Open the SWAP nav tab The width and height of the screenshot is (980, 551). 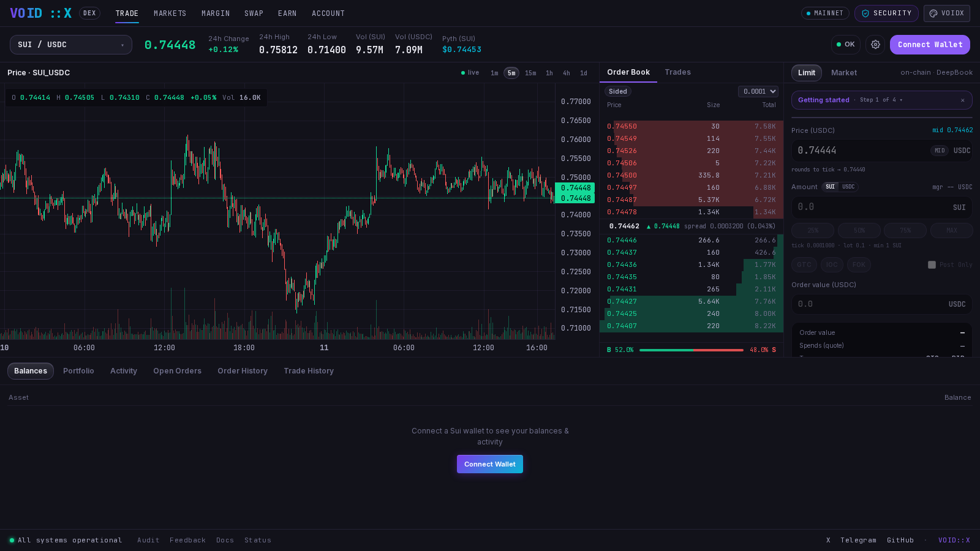[x=254, y=13]
